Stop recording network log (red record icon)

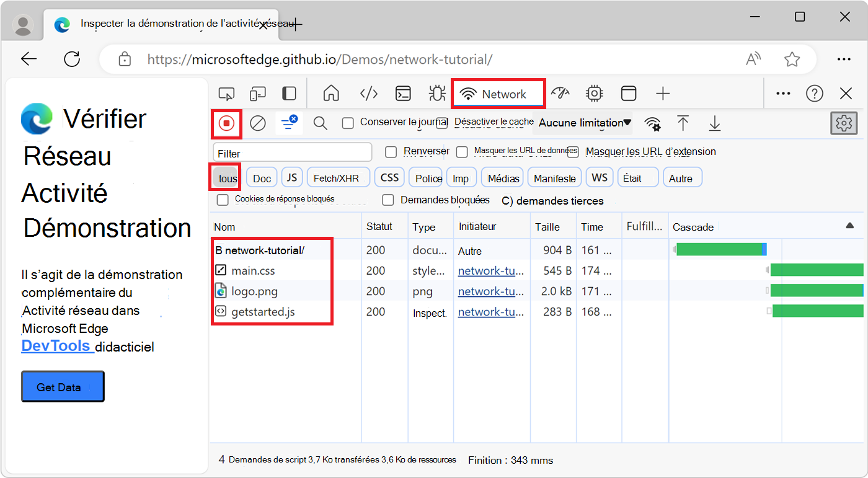[226, 123]
